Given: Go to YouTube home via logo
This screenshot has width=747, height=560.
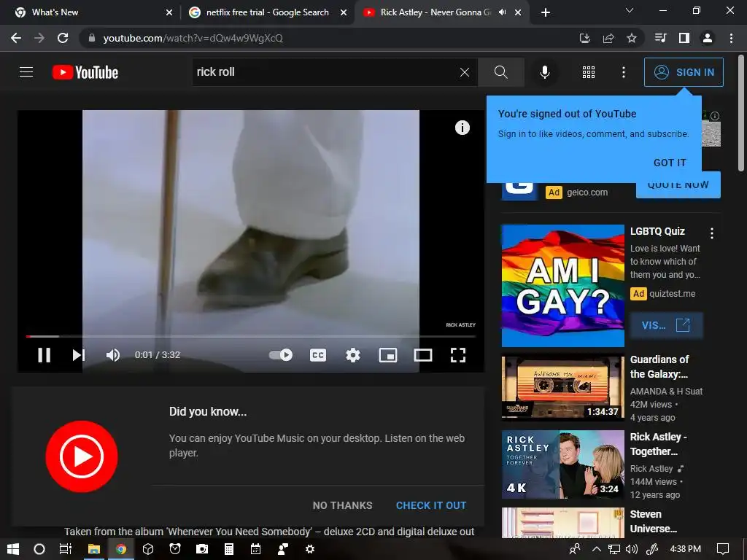Looking at the screenshot, I should point(85,72).
